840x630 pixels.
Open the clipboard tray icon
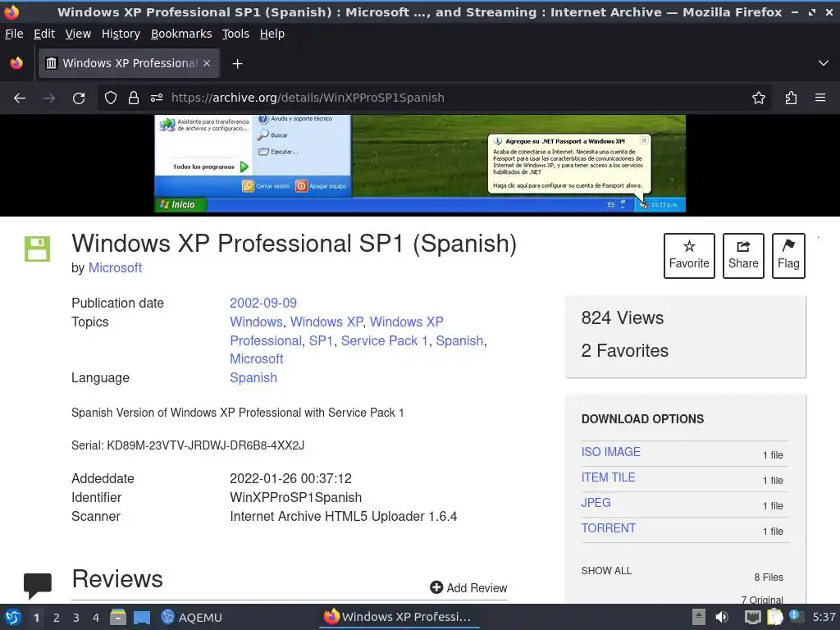774,617
